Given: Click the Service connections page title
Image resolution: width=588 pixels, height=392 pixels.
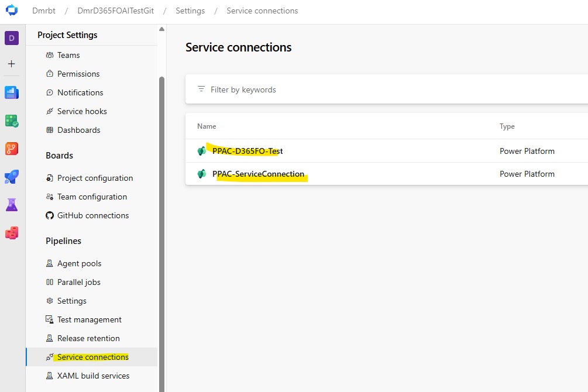Looking at the screenshot, I should pos(239,47).
